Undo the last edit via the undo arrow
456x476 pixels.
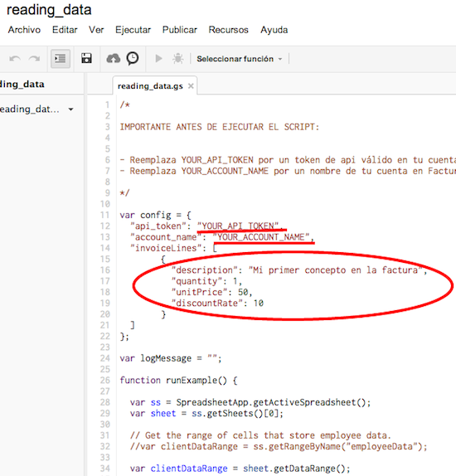[15, 58]
